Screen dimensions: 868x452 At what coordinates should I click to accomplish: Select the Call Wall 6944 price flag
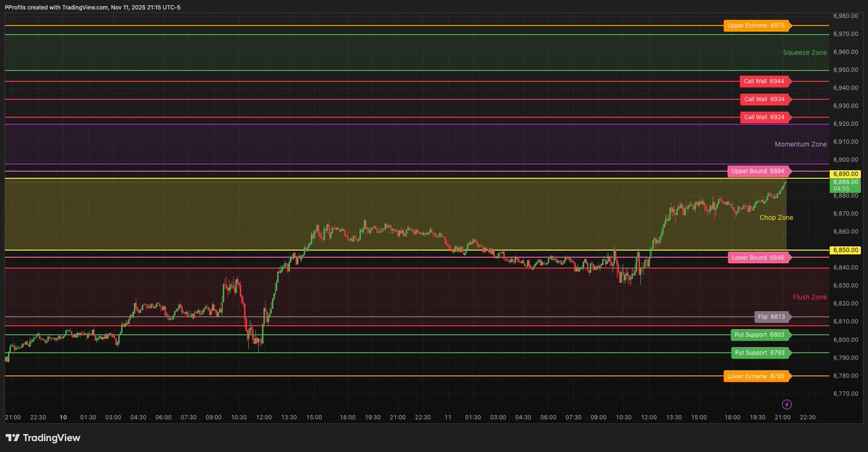tap(765, 81)
